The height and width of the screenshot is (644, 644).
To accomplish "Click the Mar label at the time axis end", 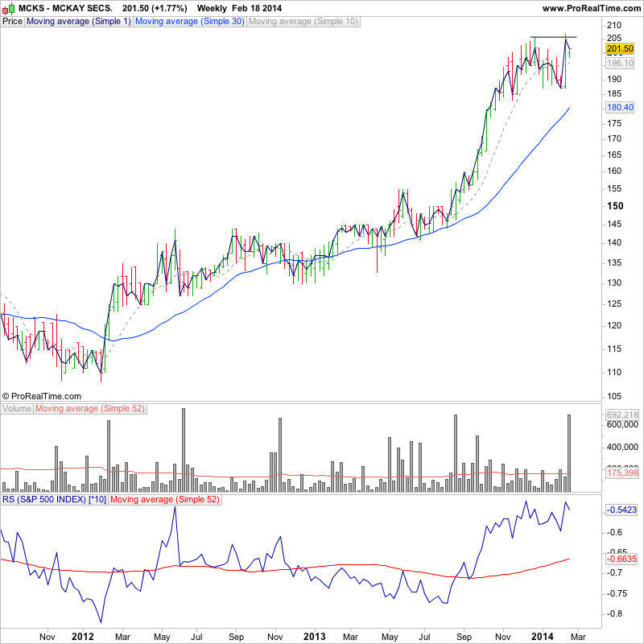I will tap(578, 637).
